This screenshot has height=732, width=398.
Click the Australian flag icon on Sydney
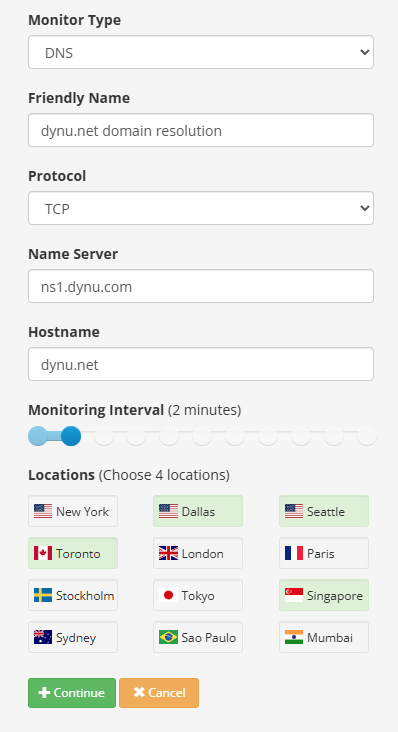coord(43,637)
